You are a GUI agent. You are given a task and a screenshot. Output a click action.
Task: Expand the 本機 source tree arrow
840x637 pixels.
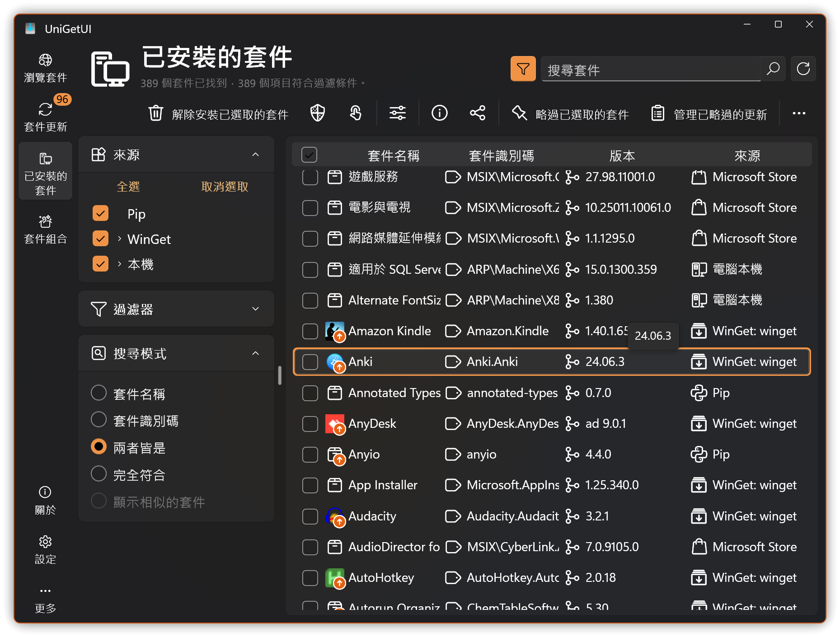(x=119, y=264)
